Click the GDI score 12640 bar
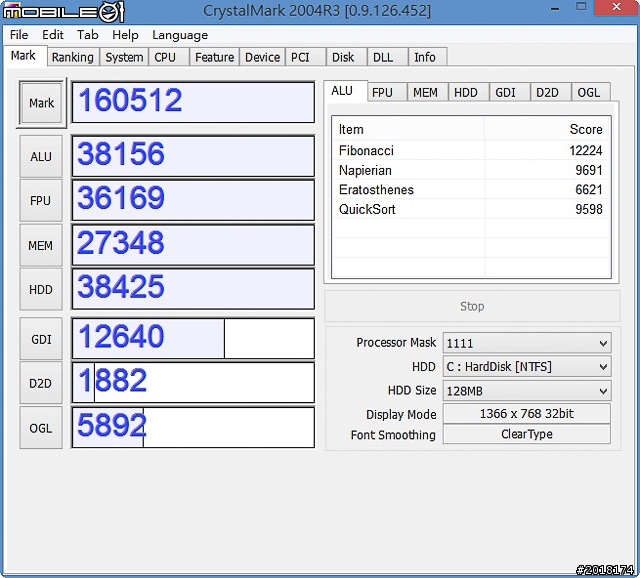This screenshot has height=578, width=640. pos(193,338)
